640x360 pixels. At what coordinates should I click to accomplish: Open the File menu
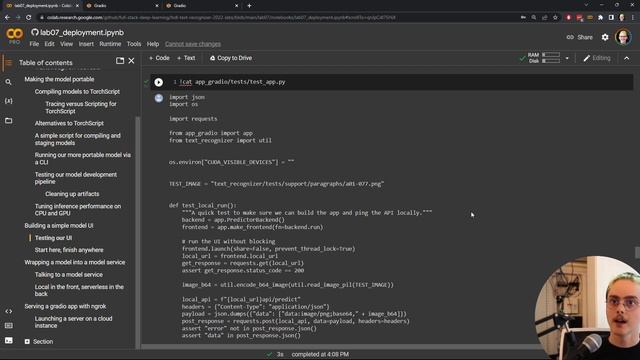pyautogui.click(x=34, y=44)
